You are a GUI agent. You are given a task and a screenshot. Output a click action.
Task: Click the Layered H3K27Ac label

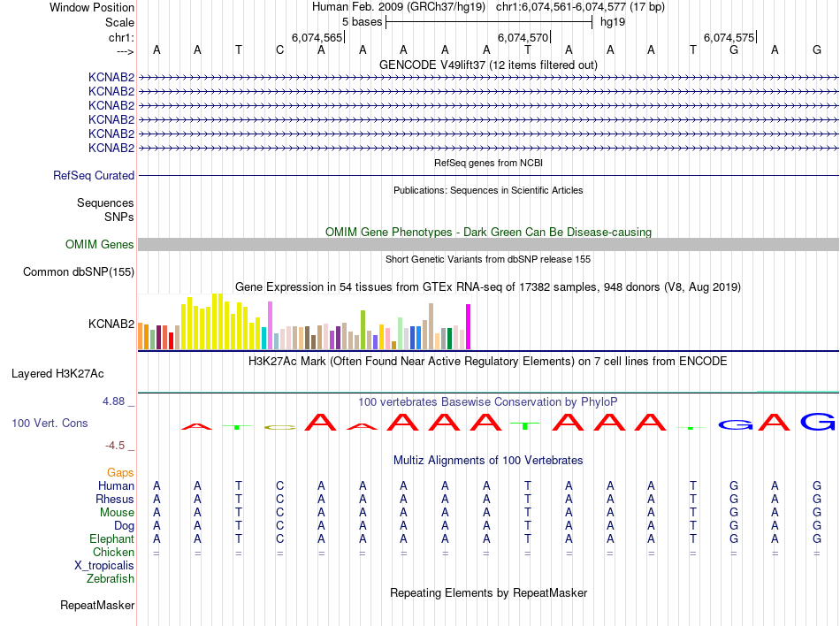pyautogui.click(x=57, y=374)
